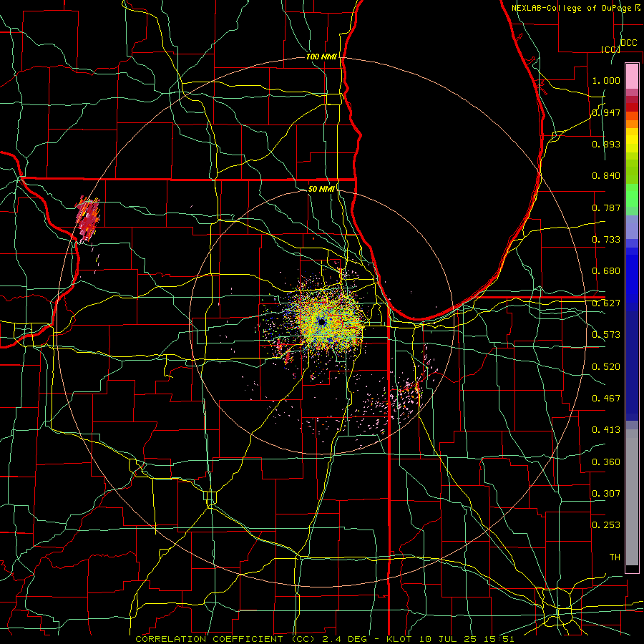Select the 0.573 legend value
The image size is (644, 644).
click(x=606, y=335)
